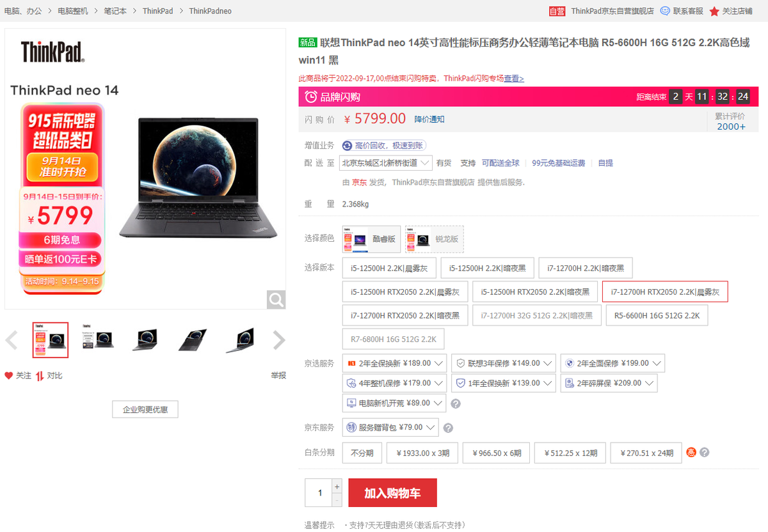Add item with 加入购物车 button
The image size is (768, 532).
(x=393, y=493)
